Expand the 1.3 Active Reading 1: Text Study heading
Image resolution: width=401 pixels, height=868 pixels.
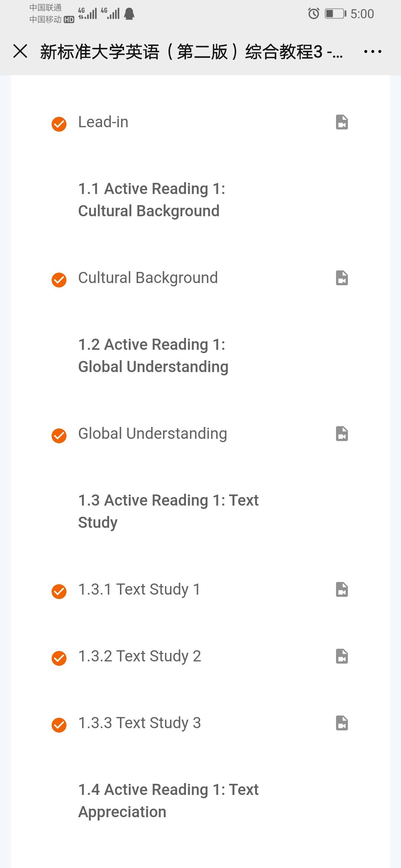coord(168,512)
